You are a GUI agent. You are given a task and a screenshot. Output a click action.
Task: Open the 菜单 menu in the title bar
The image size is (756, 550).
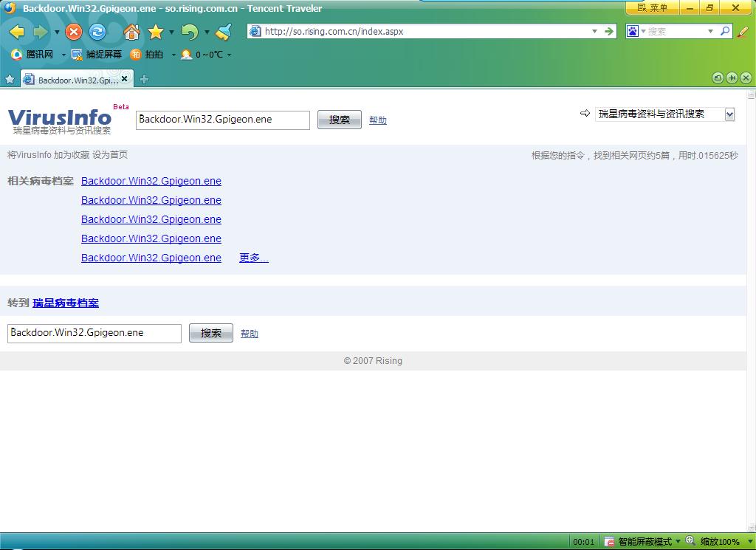(x=652, y=7)
